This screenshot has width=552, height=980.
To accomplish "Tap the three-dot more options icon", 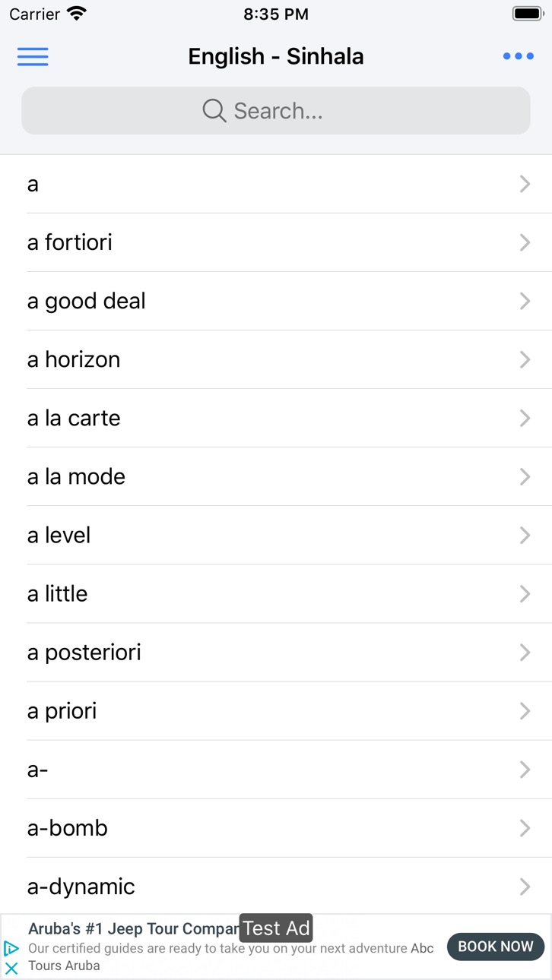I will (518, 56).
